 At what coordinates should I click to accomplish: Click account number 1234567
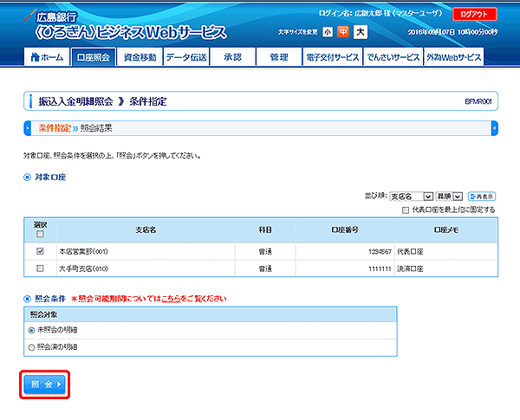coord(380,252)
